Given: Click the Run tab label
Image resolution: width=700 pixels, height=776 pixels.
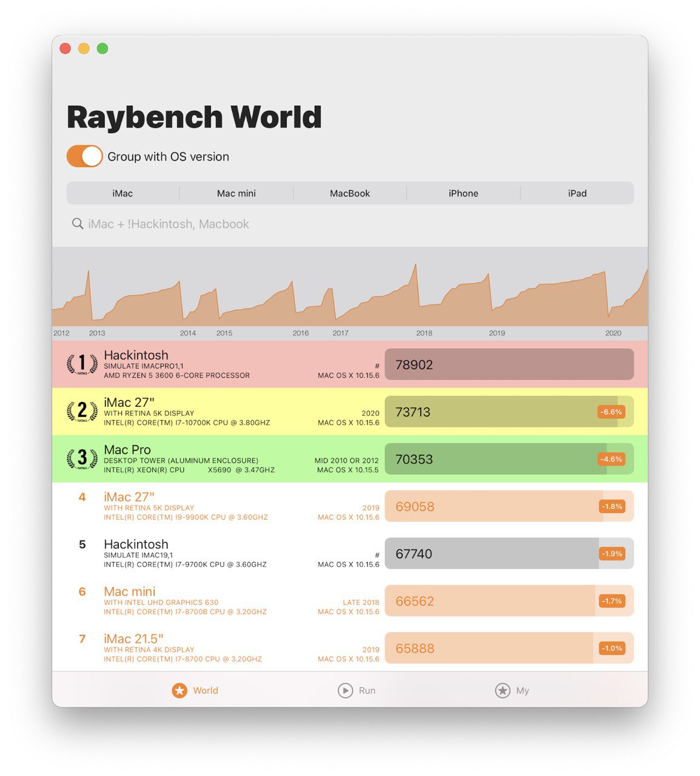Looking at the screenshot, I should click(367, 691).
